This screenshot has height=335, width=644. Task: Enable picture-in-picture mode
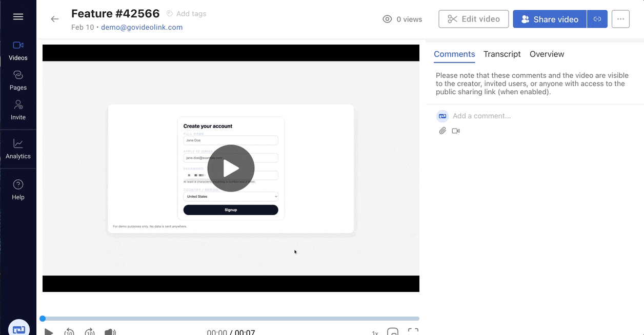tap(393, 333)
